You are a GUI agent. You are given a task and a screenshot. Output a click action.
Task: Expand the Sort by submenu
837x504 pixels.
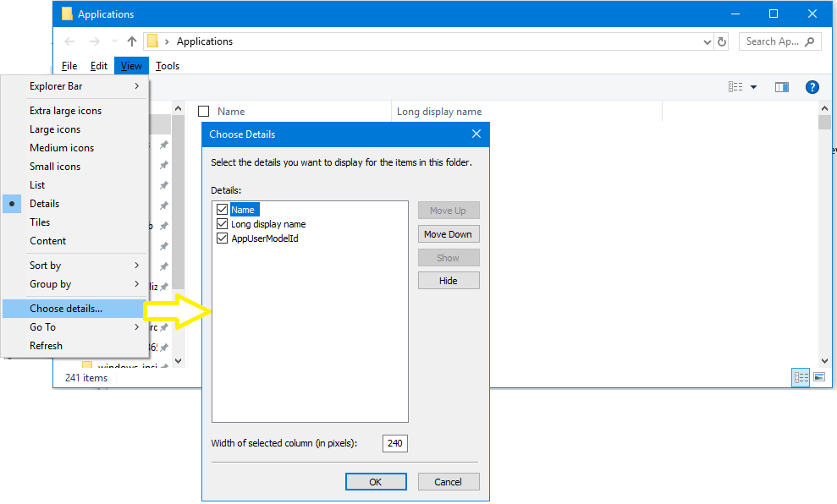coord(45,265)
